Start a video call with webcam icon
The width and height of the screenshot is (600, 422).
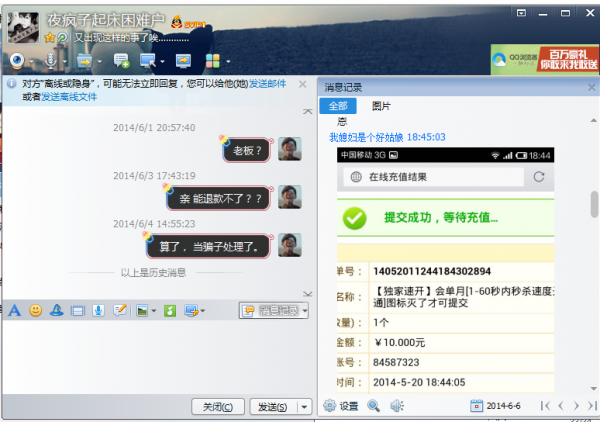[18, 61]
